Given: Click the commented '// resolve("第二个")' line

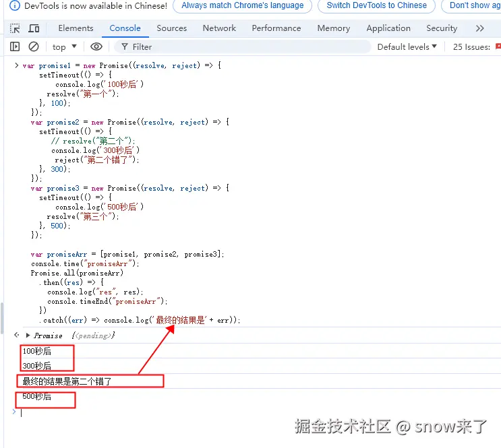Looking at the screenshot, I should click(x=93, y=141).
